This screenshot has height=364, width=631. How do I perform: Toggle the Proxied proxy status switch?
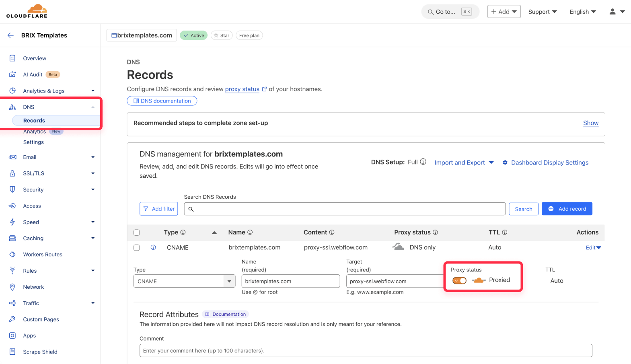(x=459, y=280)
